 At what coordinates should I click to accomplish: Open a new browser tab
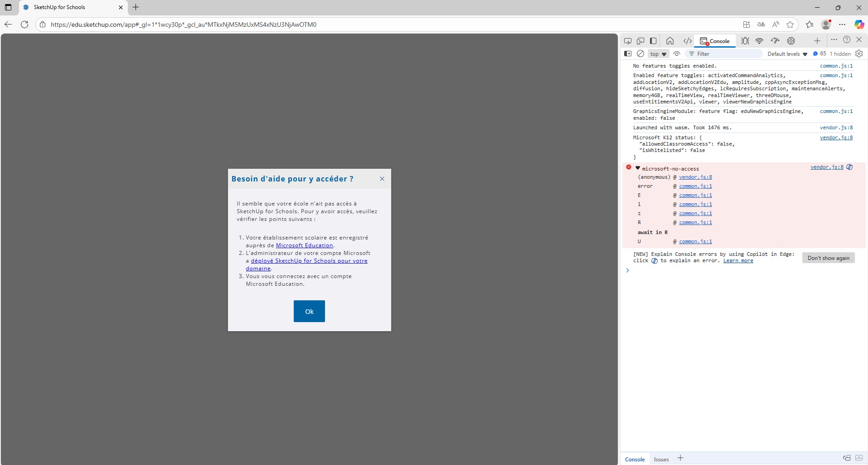(136, 7)
